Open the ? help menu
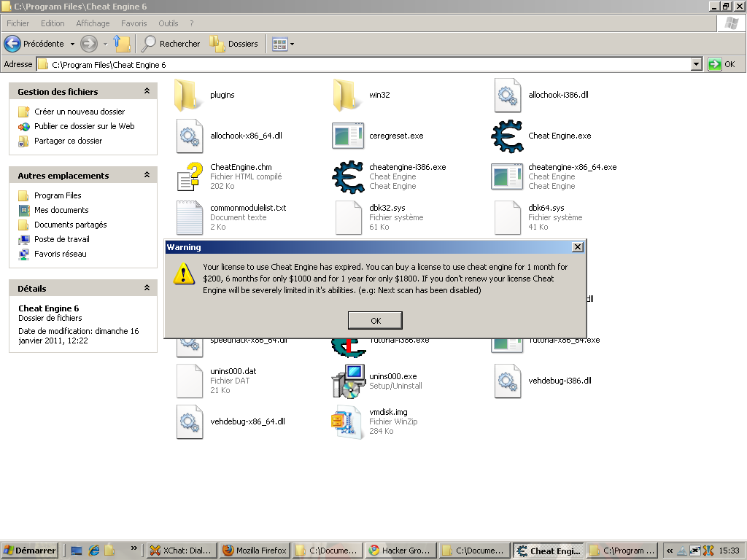 [192, 23]
